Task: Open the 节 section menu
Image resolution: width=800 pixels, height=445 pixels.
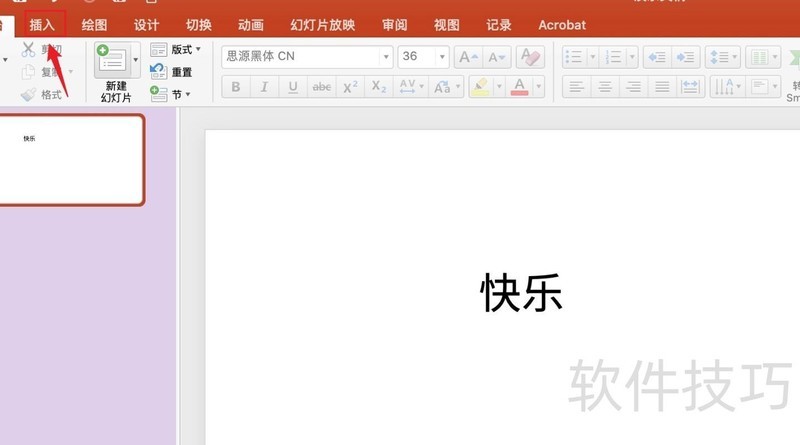Action: (170, 94)
